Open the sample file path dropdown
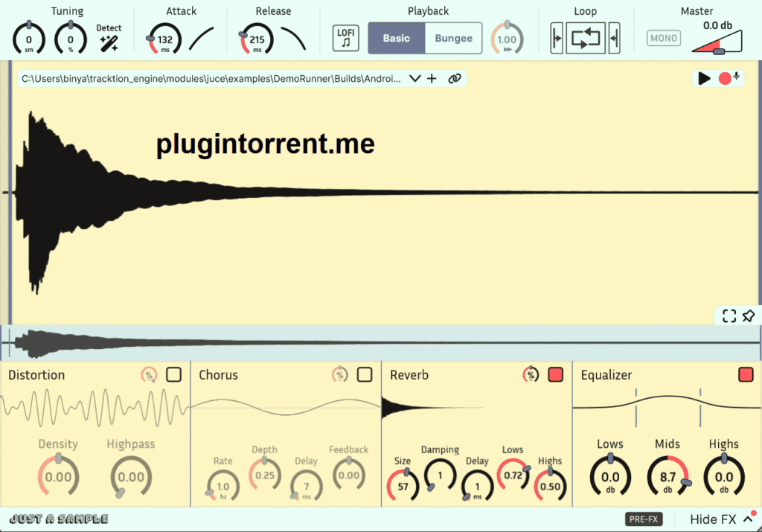Viewport: 762px width, 532px height. (414, 78)
